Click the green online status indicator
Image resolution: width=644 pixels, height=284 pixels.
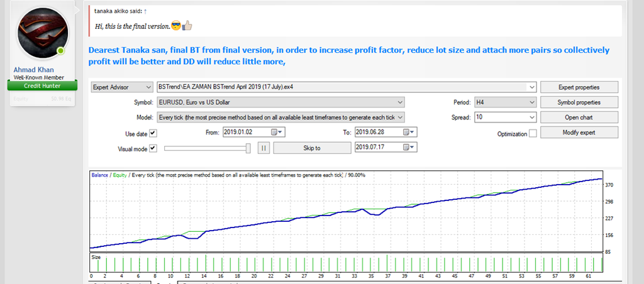coord(61,51)
